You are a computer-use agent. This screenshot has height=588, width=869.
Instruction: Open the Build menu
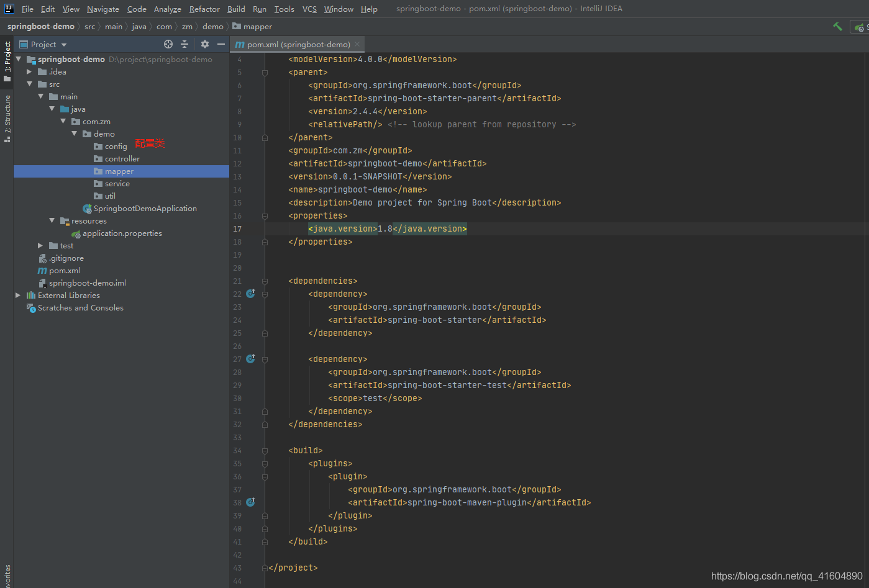pos(236,9)
